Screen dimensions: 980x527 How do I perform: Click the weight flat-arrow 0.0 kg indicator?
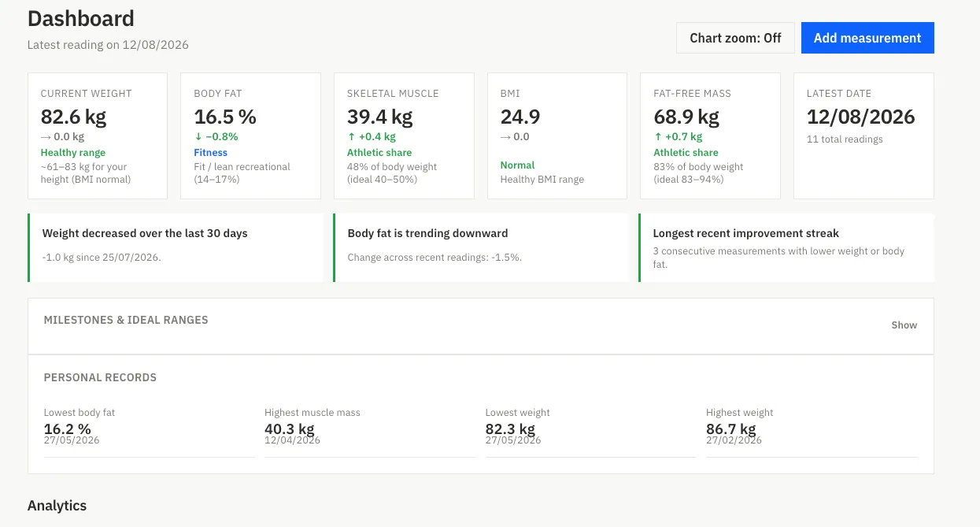tap(62, 136)
